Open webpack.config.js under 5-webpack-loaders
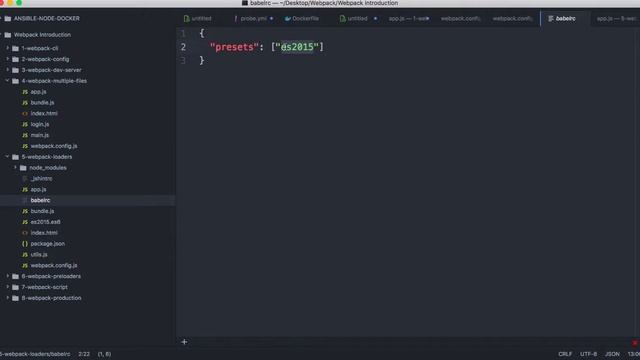The width and height of the screenshot is (640, 360). tap(54, 265)
